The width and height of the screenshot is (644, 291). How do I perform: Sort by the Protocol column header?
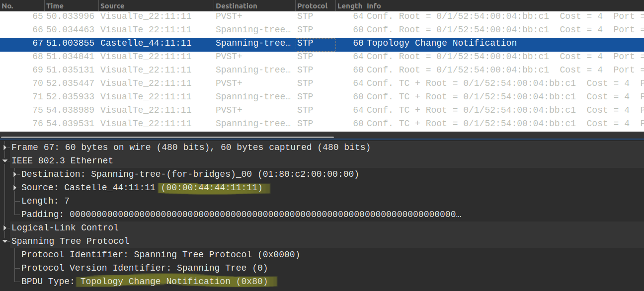(314, 6)
